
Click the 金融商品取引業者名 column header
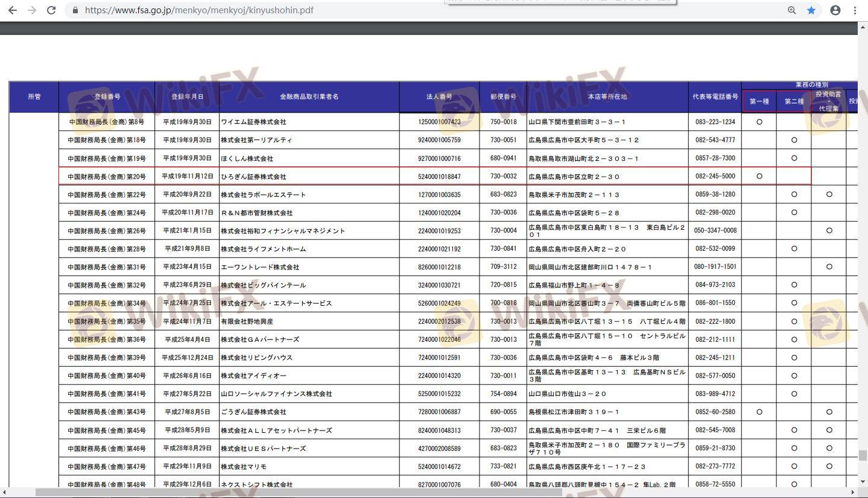(x=309, y=96)
